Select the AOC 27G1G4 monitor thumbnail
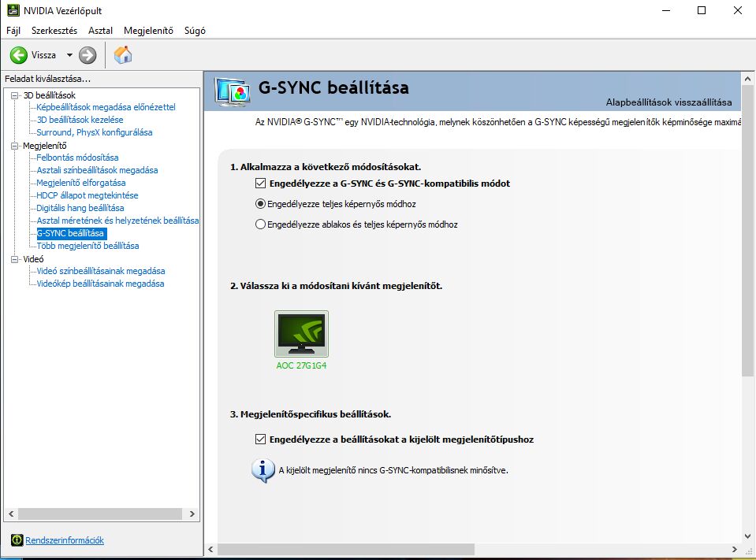This screenshot has height=560, width=756. pos(301,334)
